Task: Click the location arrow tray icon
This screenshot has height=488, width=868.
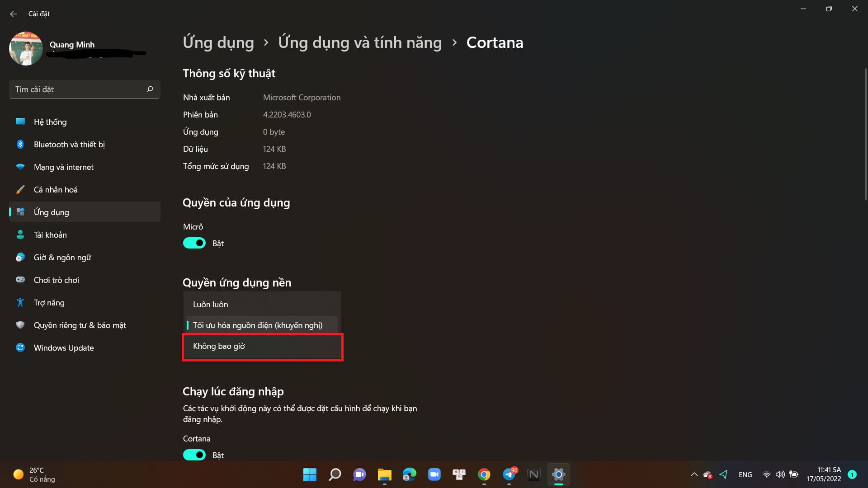Action: click(x=724, y=474)
